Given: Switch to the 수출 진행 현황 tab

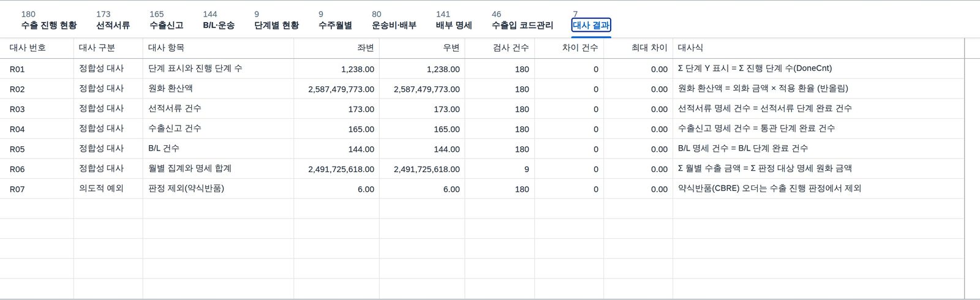Looking at the screenshot, I should coord(49,20).
